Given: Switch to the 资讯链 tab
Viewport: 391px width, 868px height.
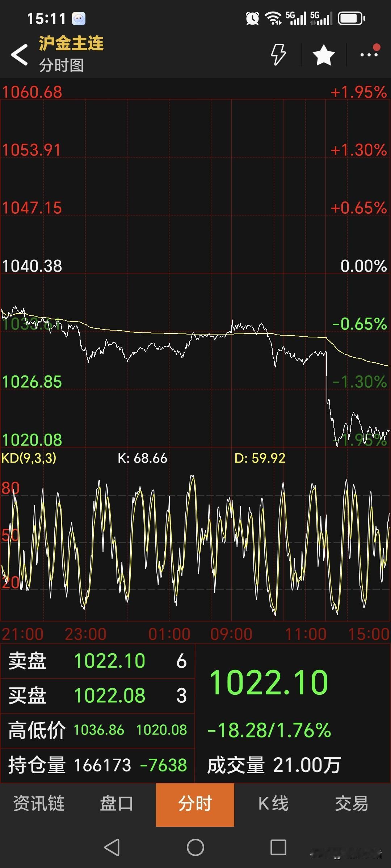Looking at the screenshot, I should tap(39, 804).
